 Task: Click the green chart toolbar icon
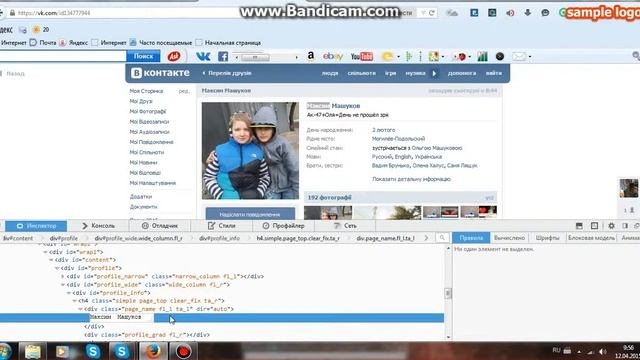click(482, 56)
